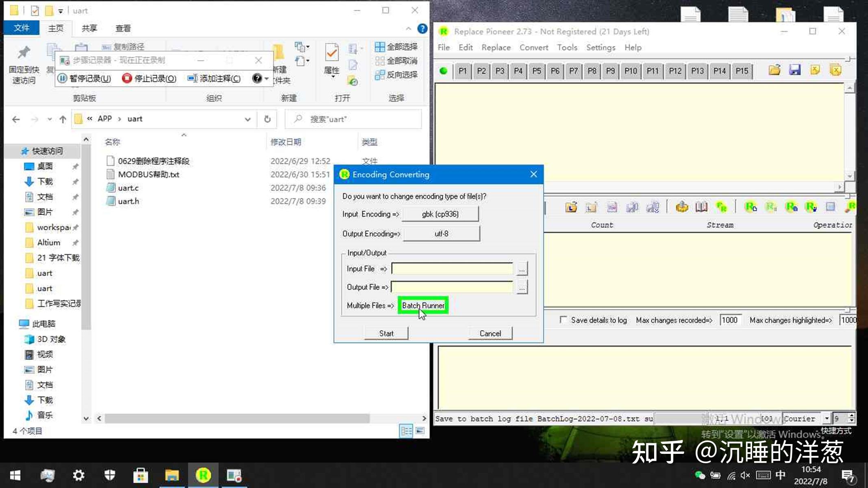Click inside the Input File text field
The height and width of the screenshot is (488, 868).
point(451,269)
